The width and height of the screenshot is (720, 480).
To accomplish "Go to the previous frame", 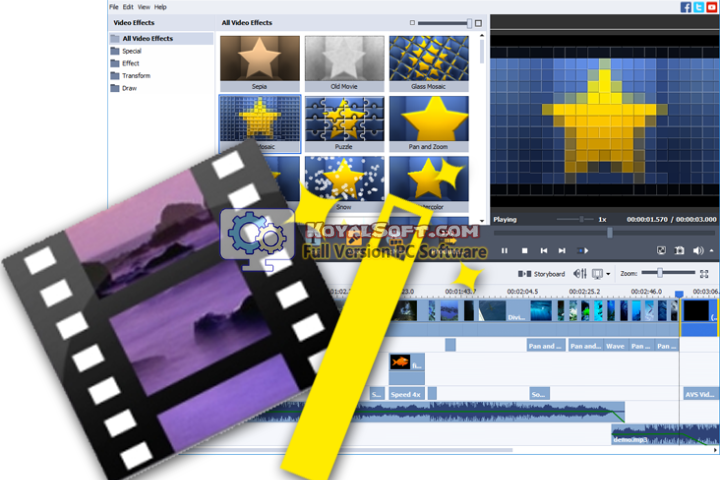I will [544, 251].
